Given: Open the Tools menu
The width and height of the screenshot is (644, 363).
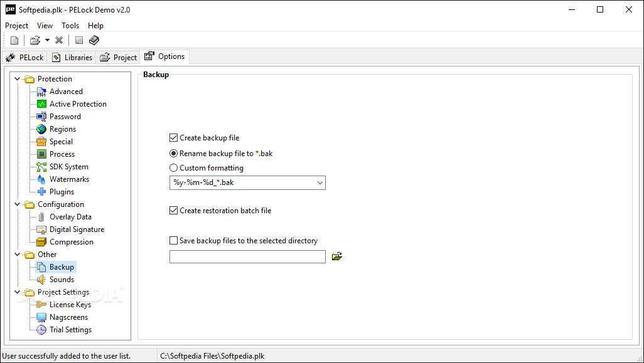Looking at the screenshot, I should tap(70, 26).
